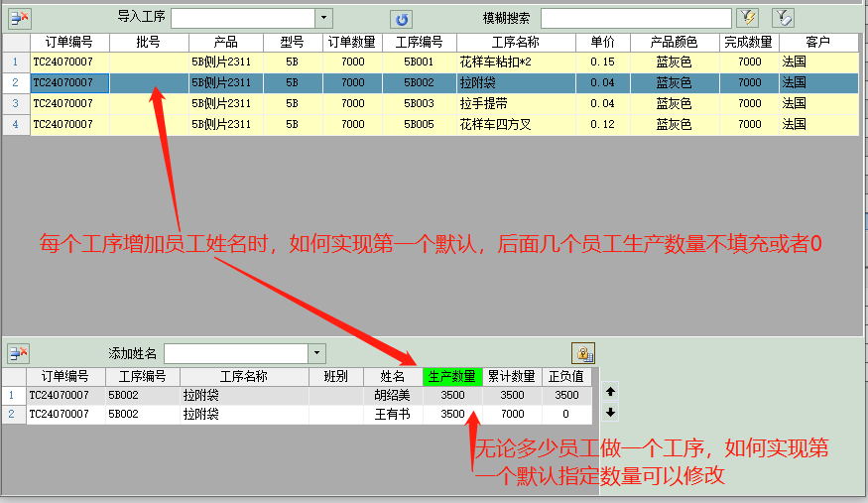Viewport: 868px width, 503px height.
Task: Click cell 5B003
Action: point(419,103)
